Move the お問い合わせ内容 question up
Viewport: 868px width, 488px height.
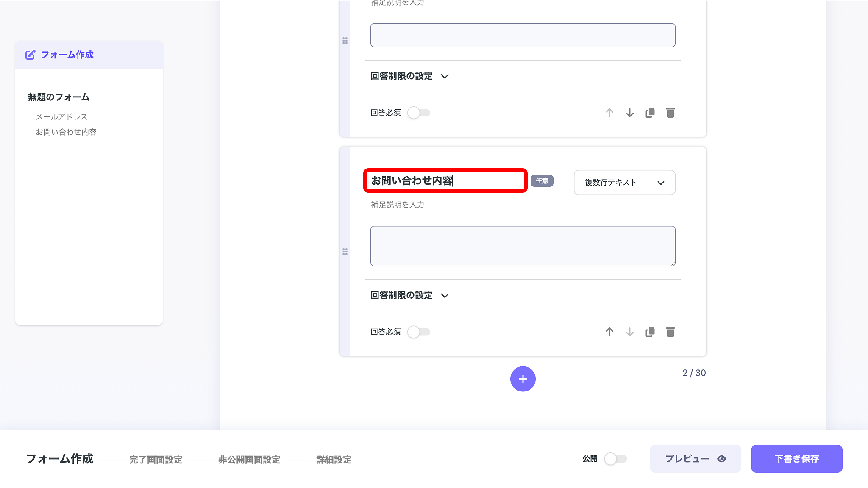tap(609, 332)
